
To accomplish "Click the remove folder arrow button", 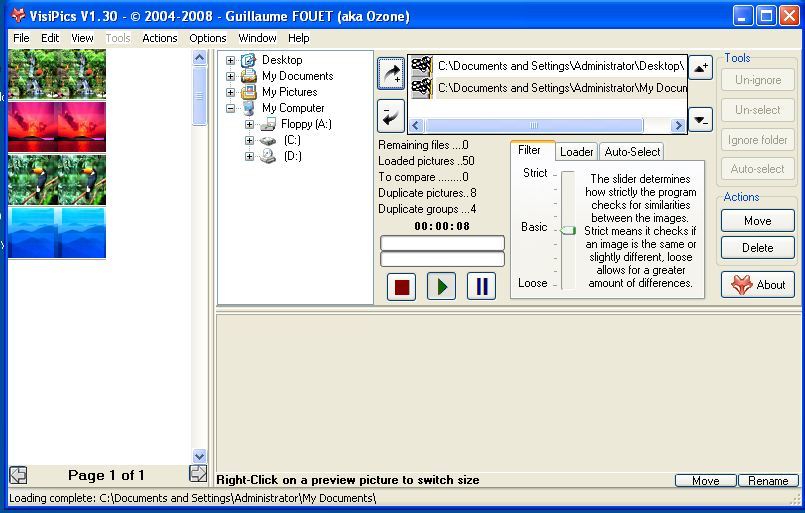I will 391,115.
